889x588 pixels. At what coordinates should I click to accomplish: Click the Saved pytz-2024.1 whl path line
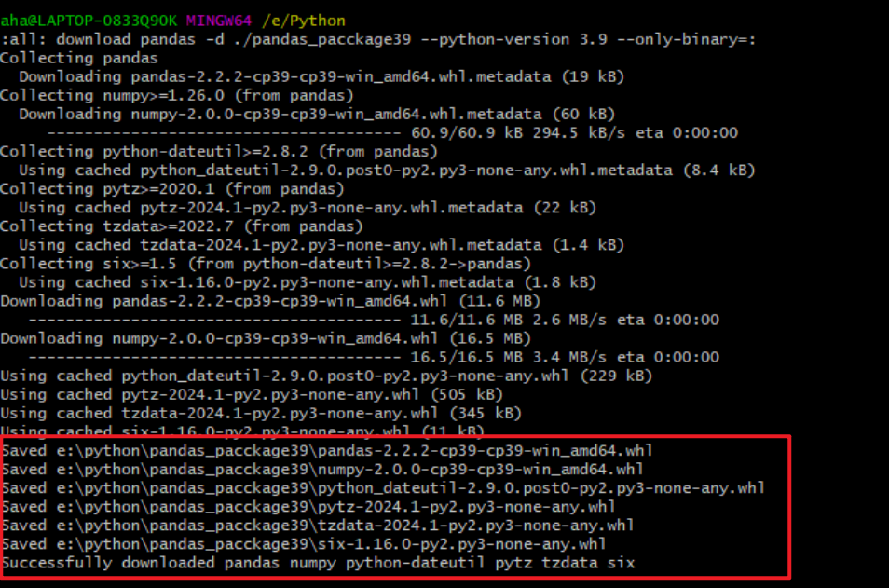pos(308,508)
